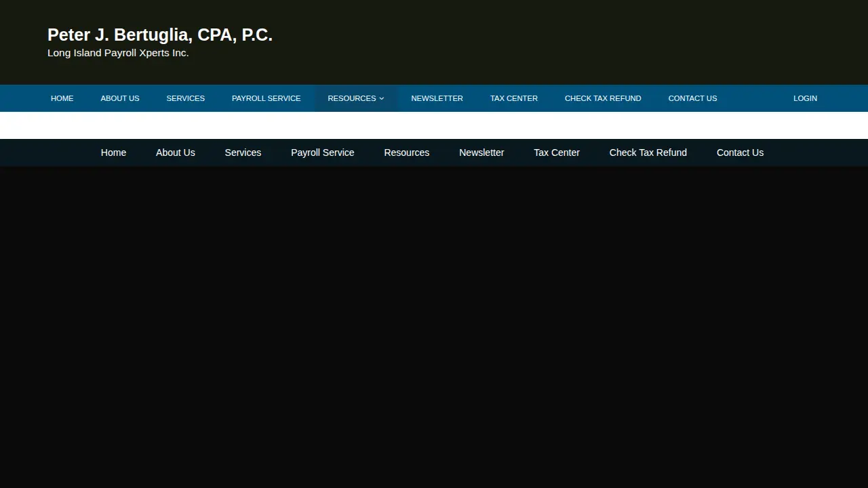Image resolution: width=868 pixels, height=488 pixels.
Task: Click the Long Island Payroll Xperts Inc. tagline
Action: 118,53
